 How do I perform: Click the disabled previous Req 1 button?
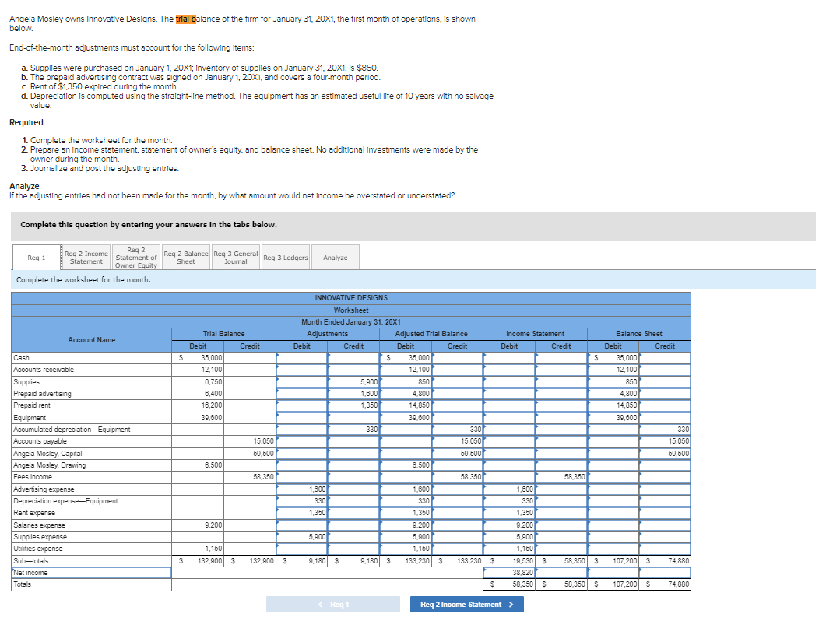332,605
